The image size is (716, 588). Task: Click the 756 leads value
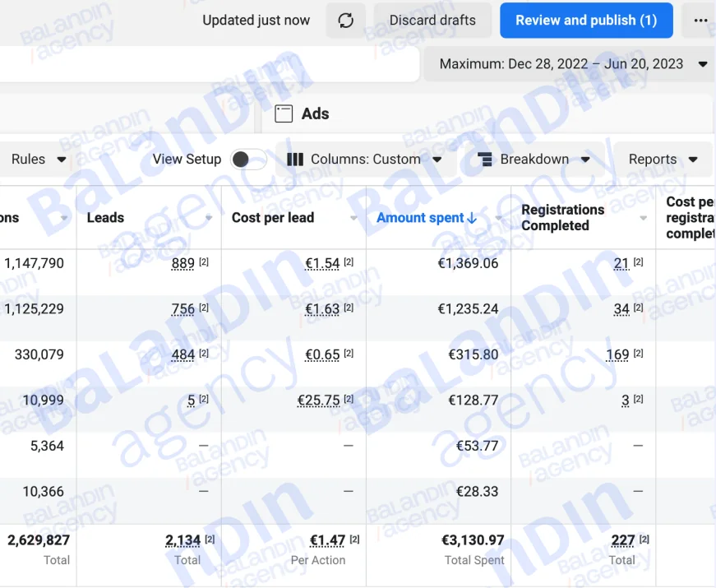point(183,309)
